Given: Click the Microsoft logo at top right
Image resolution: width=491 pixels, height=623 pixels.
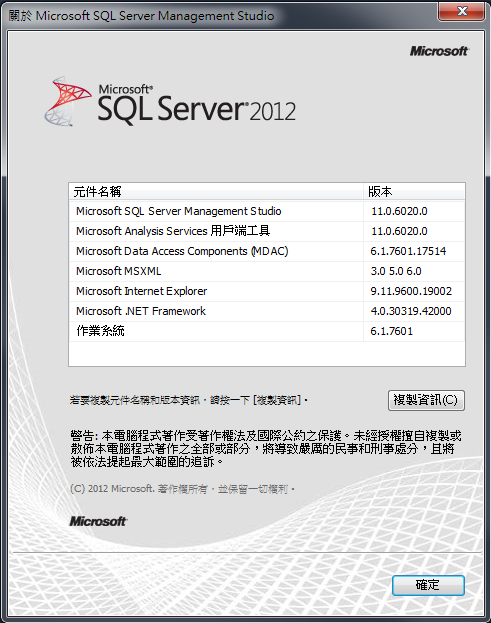Looking at the screenshot, I should (439, 51).
